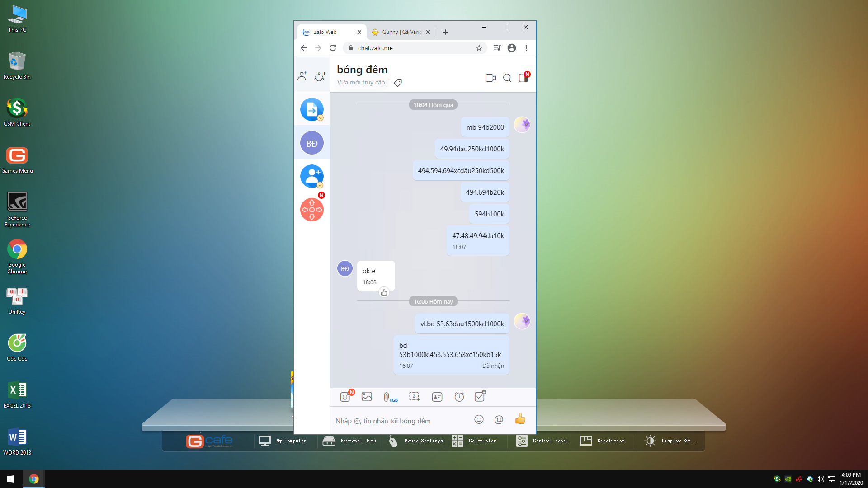Send a quick thumbs-up like
This screenshot has height=488, width=868.
coord(520,419)
